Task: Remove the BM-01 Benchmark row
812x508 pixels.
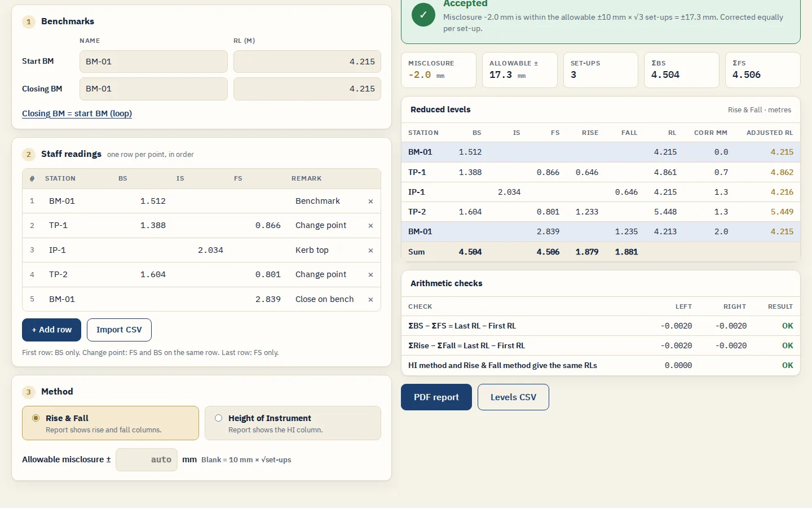Action: (x=370, y=202)
